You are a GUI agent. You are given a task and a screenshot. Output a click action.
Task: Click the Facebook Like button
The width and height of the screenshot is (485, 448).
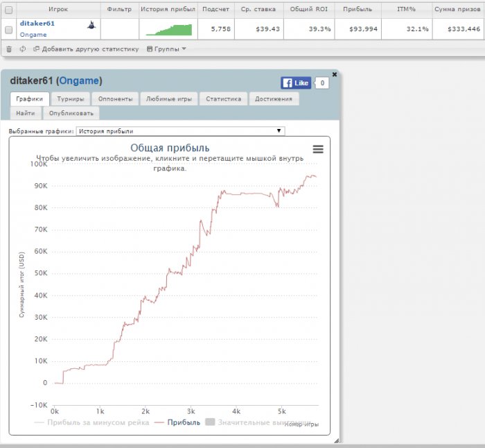pos(296,83)
